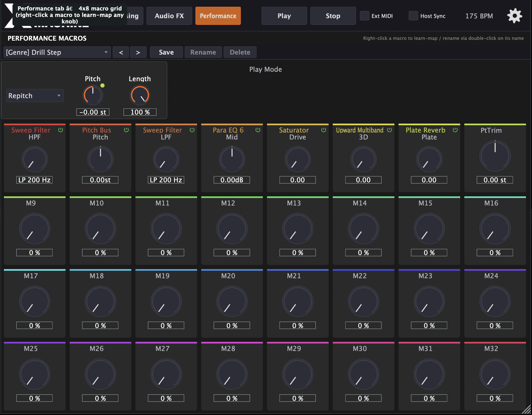Image resolution: width=532 pixels, height=415 pixels.
Task: Click the Play Mode Length knob
Action: 140,95
